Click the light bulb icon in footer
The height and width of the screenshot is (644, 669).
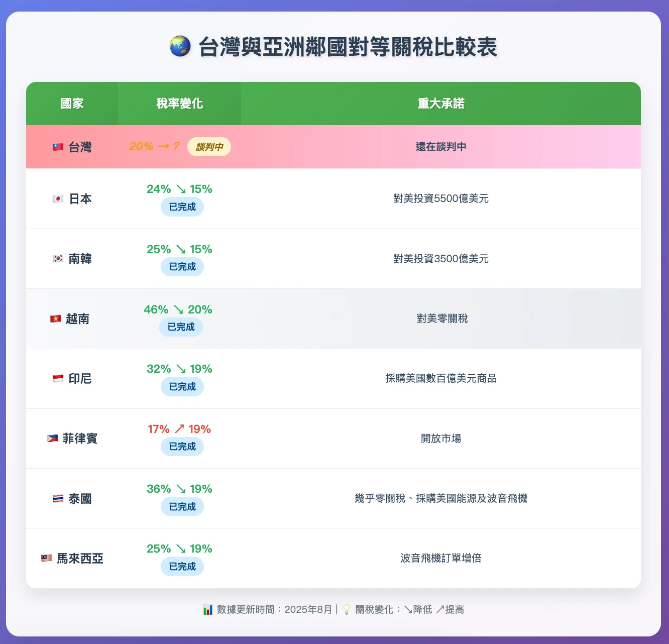346,610
